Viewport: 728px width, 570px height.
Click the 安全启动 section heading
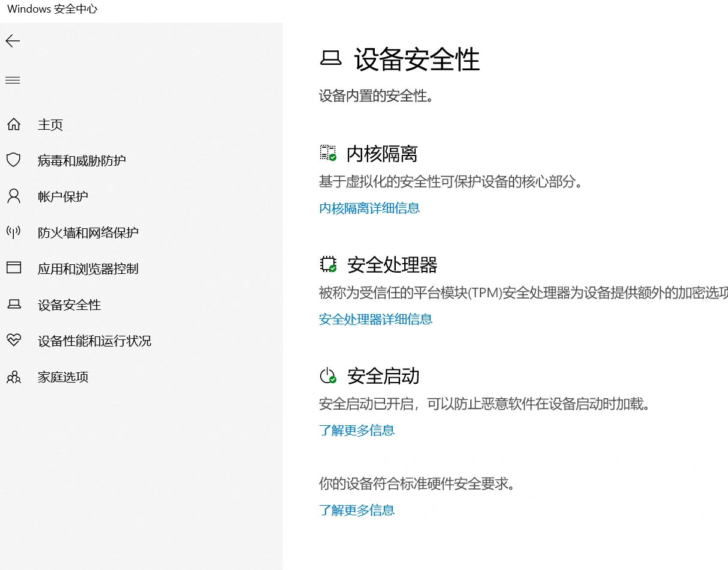(383, 377)
